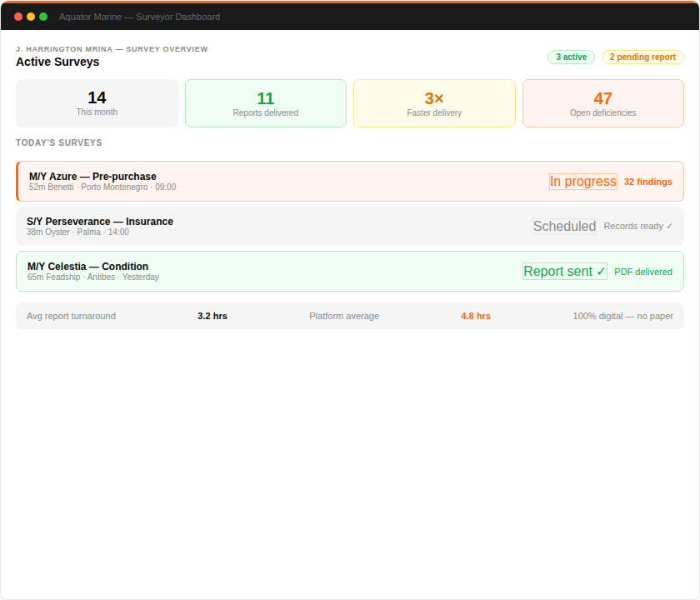Screen dimensions: 700x600
Task: Click the 'Report sent ✓' badge
Action: click(x=565, y=272)
